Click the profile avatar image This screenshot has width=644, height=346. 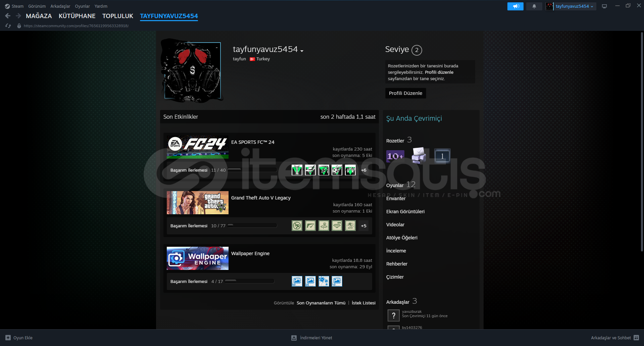193,70
